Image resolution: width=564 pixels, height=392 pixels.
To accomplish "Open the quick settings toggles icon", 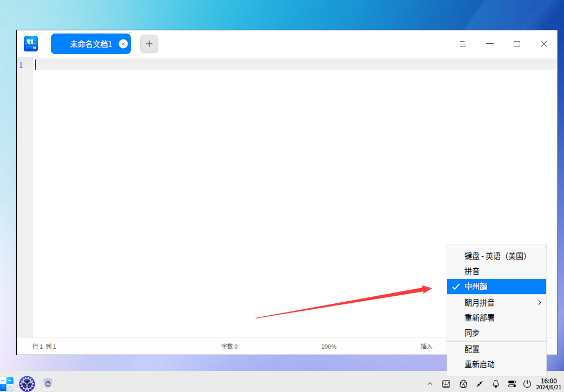I will click(x=512, y=384).
